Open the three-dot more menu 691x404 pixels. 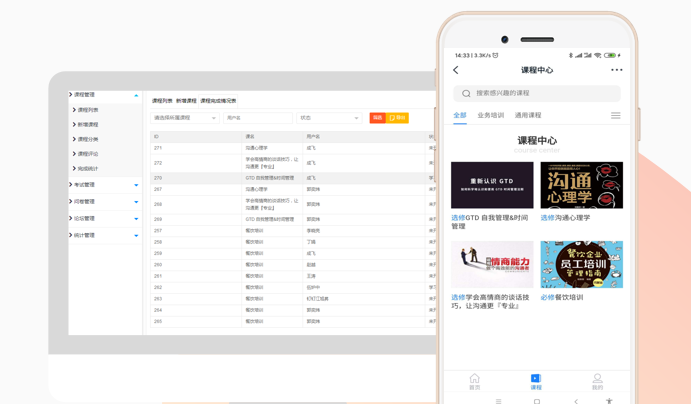616,70
